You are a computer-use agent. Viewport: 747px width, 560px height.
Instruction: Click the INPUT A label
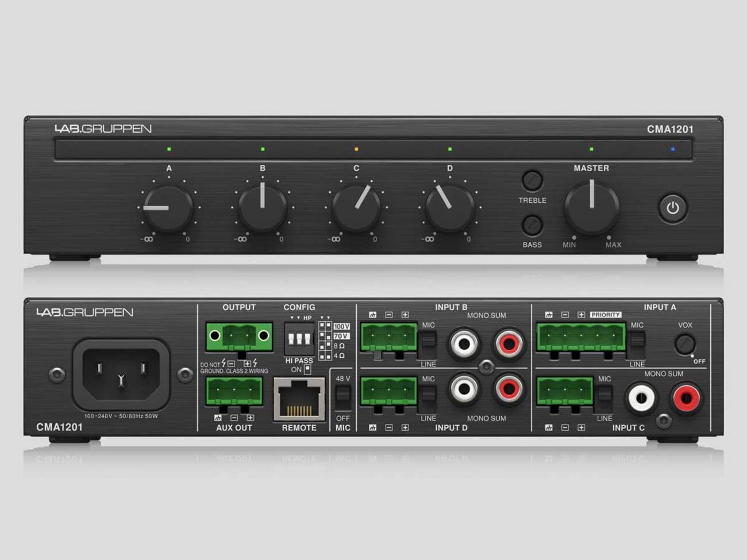pos(660,307)
